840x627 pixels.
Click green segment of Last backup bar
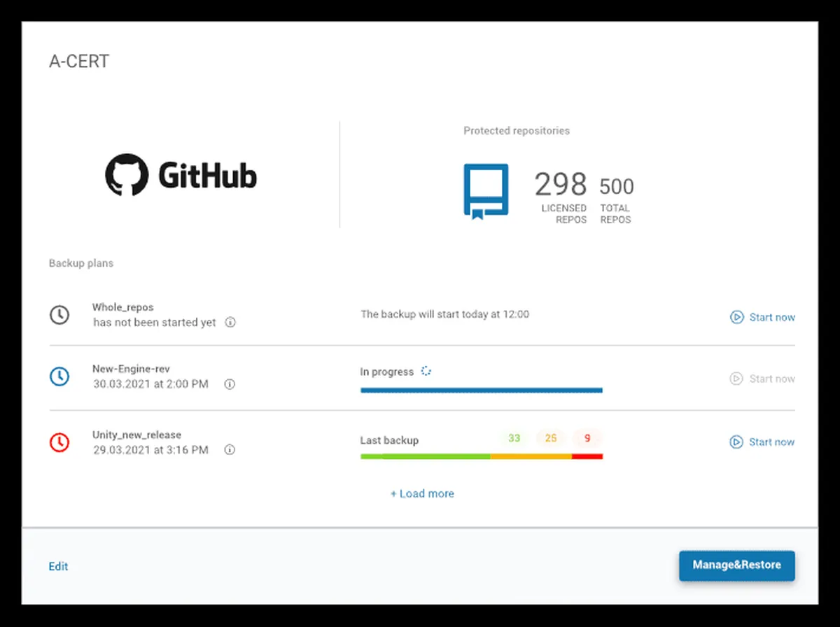click(x=425, y=456)
